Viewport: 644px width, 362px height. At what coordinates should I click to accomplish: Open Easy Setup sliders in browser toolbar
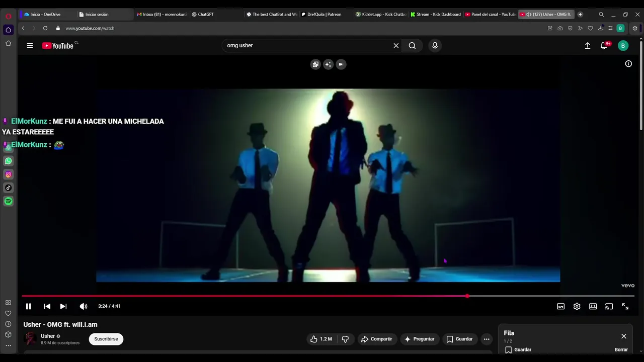click(610, 28)
